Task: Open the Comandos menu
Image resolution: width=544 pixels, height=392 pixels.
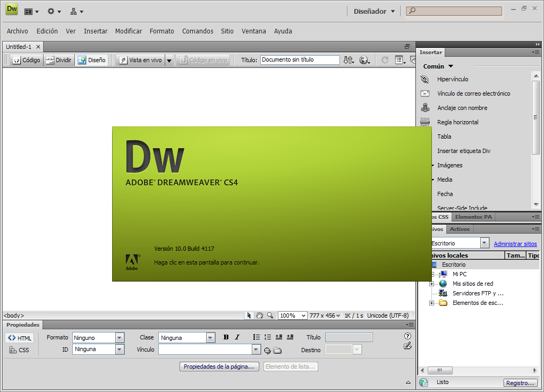Action: click(198, 31)
